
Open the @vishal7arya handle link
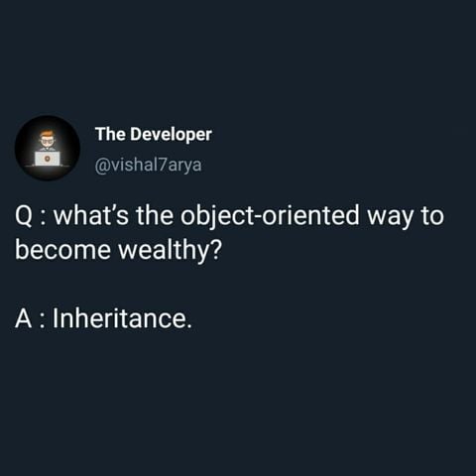148,165
